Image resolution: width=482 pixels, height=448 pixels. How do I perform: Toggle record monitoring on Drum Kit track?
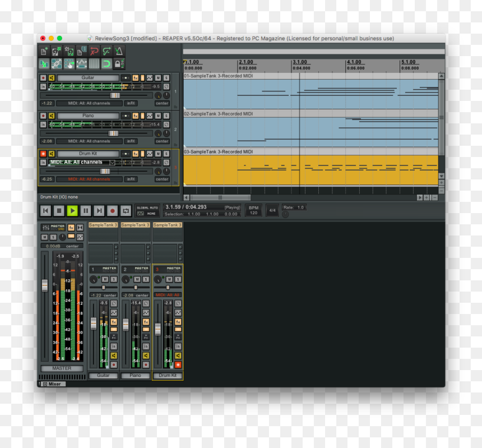tap(52, 154)
